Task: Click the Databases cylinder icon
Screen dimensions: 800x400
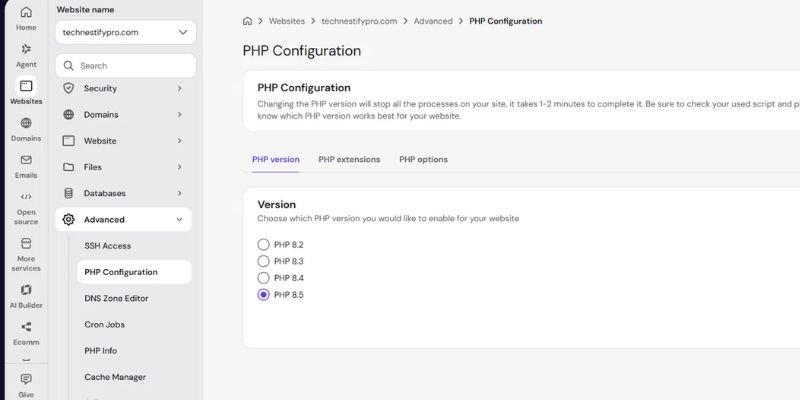Action: pyautogui.click(x=68, y=193)
